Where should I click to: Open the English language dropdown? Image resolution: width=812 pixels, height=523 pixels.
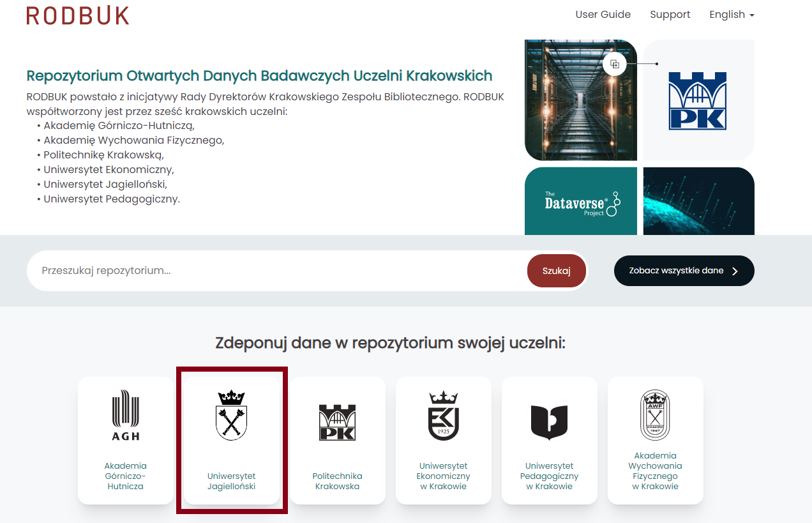[x=732, y=15]
